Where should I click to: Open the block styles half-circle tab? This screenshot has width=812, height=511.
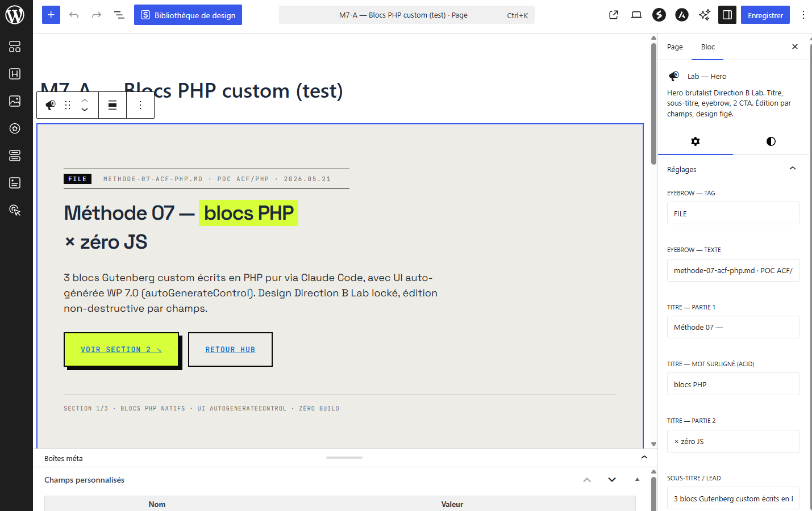[771, 141]
